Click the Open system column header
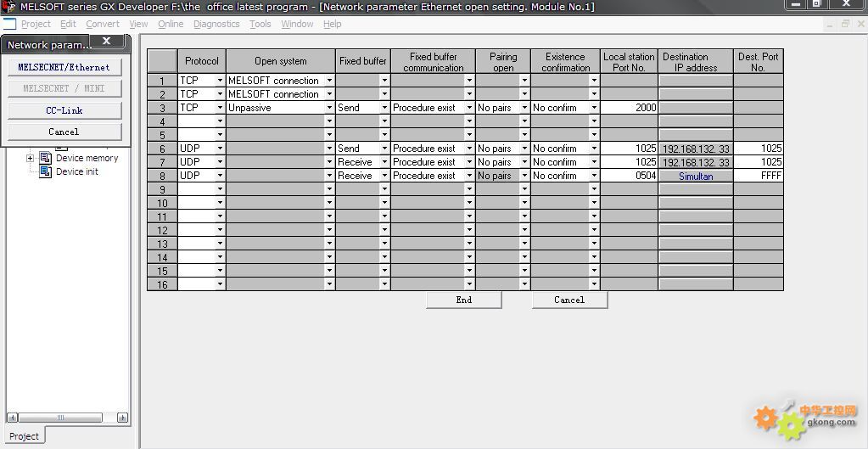868x449 pixels. (x=281, y=61)
